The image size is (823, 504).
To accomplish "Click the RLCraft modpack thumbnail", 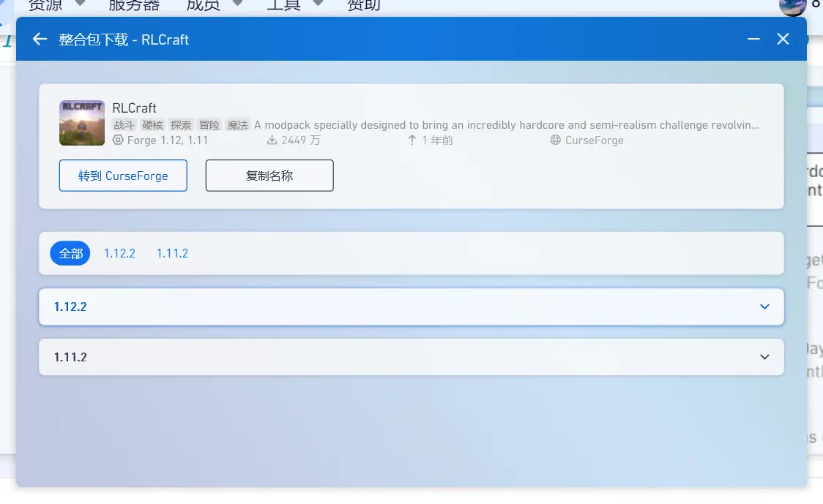I will [82, 123].
